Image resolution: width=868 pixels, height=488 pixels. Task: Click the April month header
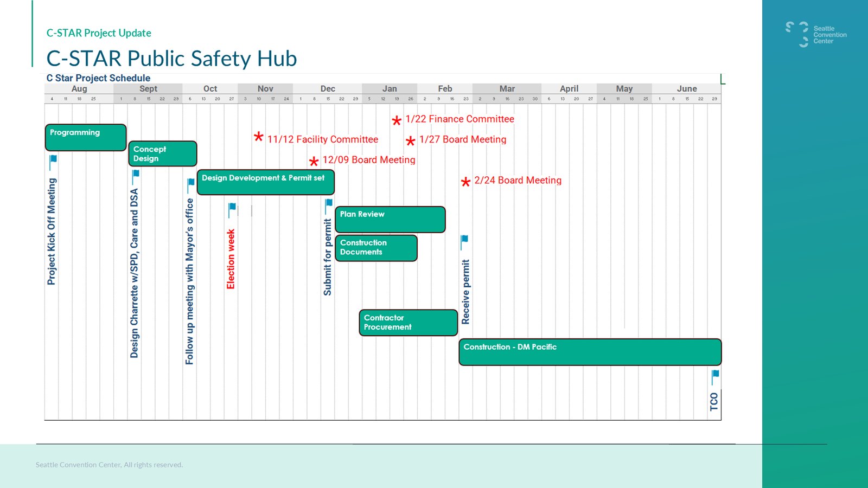click(x=569, y=88)
